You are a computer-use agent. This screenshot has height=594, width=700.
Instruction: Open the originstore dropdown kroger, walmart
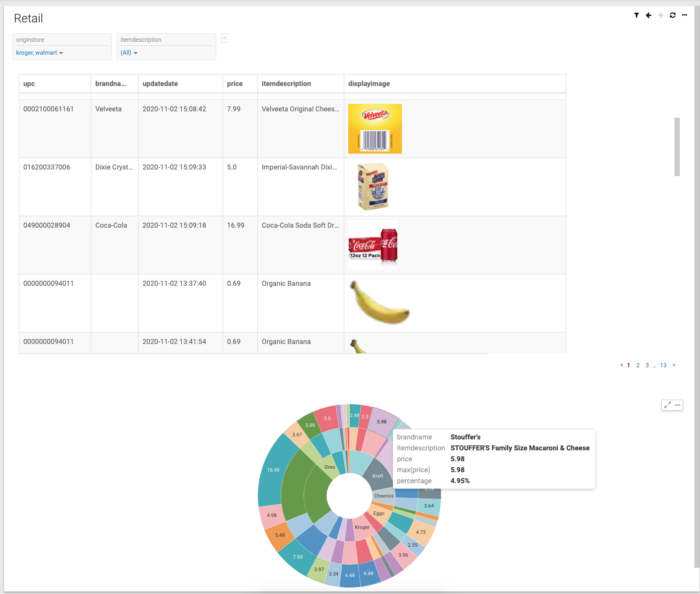40,53
